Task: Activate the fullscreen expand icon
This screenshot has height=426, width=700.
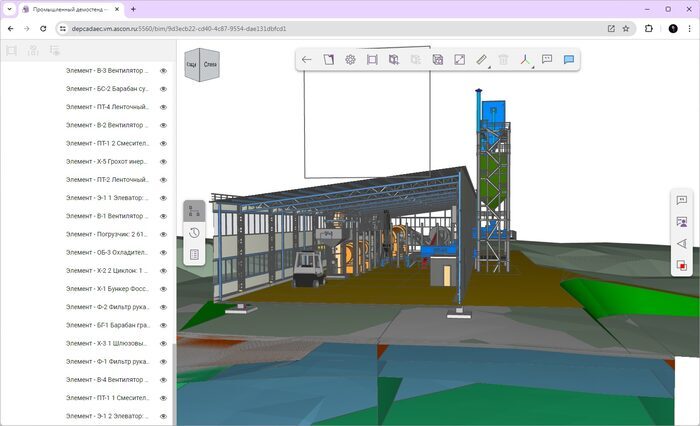Action: pyautogui.click(x=459, y=60)
